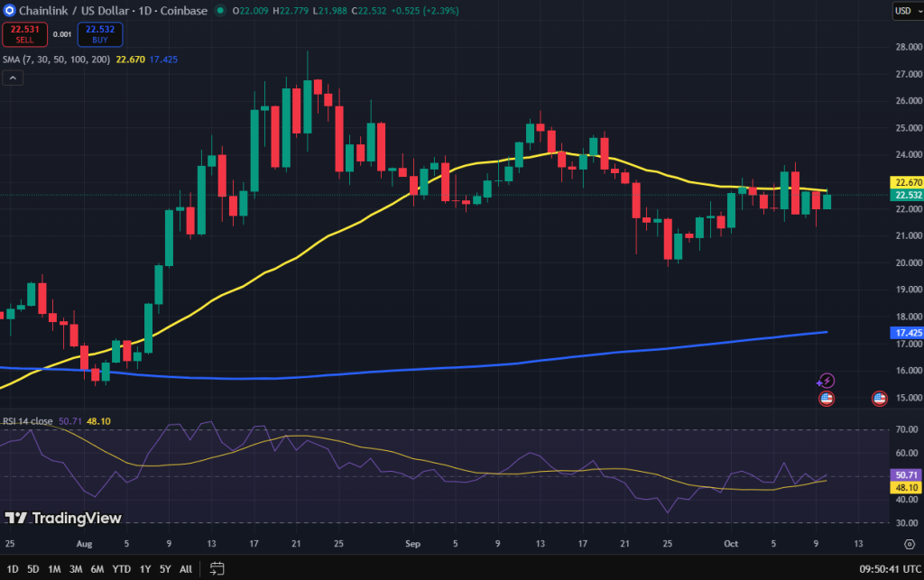This screenshot has width=924, height=580.
Task: Select the 1D time range
Action: 13,568
